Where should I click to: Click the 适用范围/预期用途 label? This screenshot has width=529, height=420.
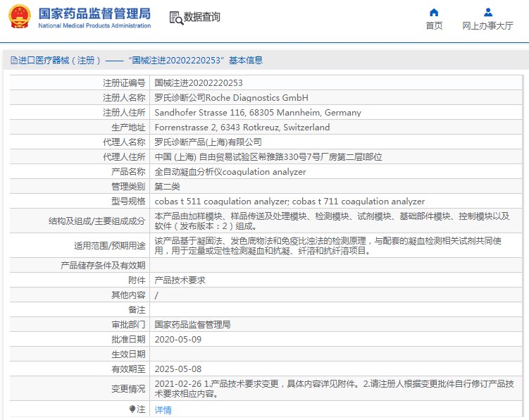click(109, 246)
